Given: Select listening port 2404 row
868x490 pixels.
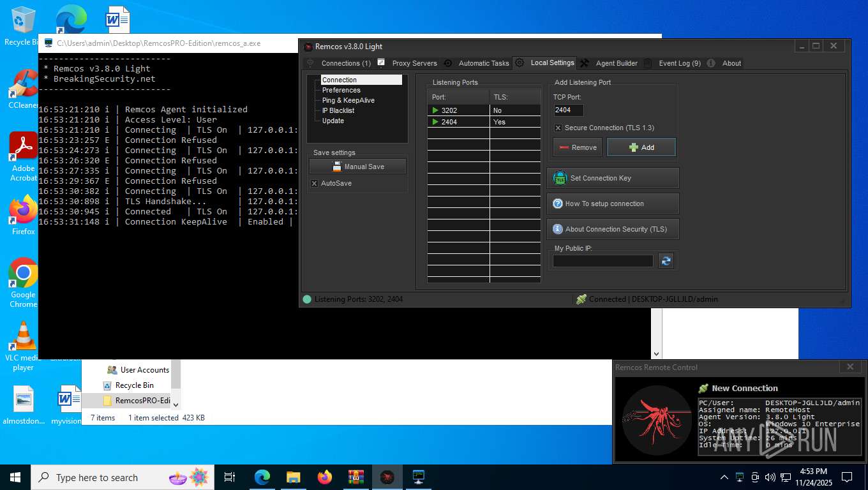Looking at the screenshot, I should pos(484,122).
